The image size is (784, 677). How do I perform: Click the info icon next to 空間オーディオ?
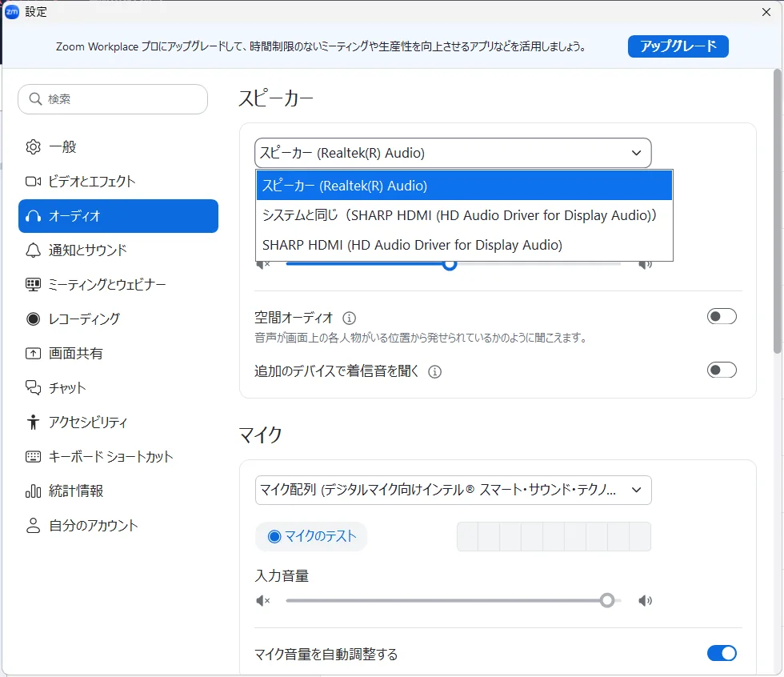click(349, 318)
